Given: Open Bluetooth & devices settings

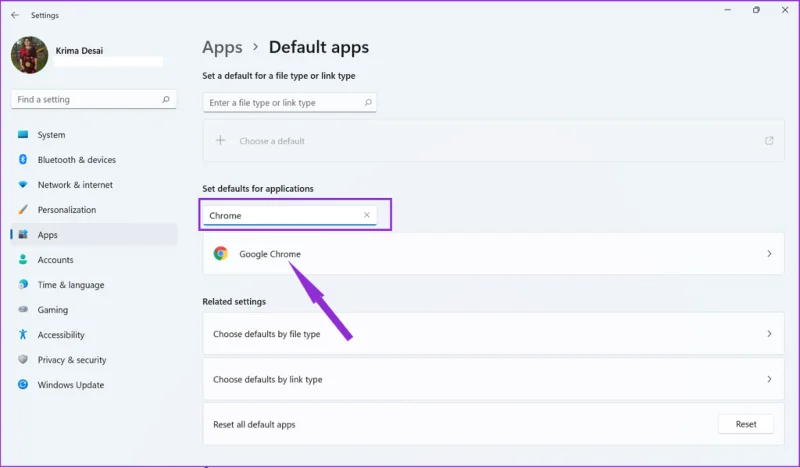Looking at the screenshot, I should tap(94, 160).
